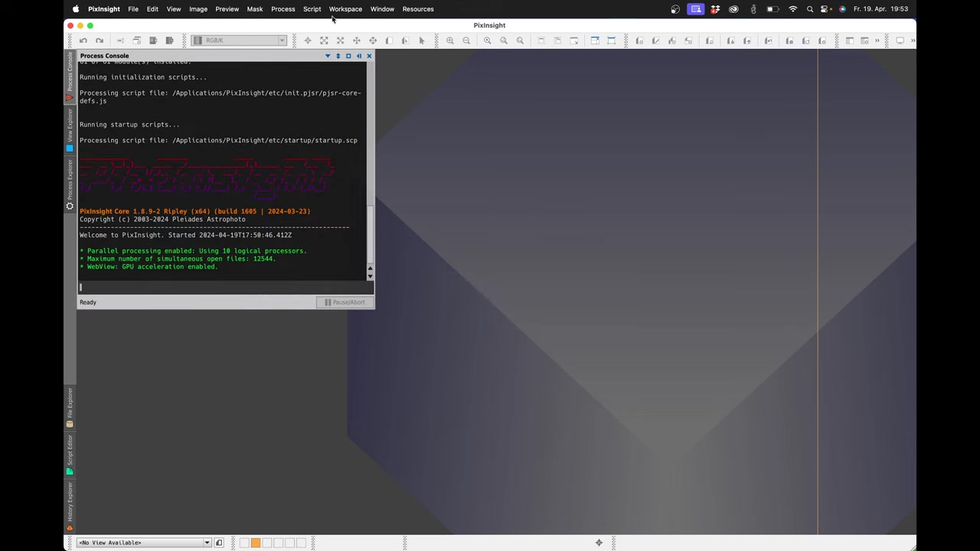Open the RGB/K channel dropdown
The image size is (980, 551).
(240, 41)
